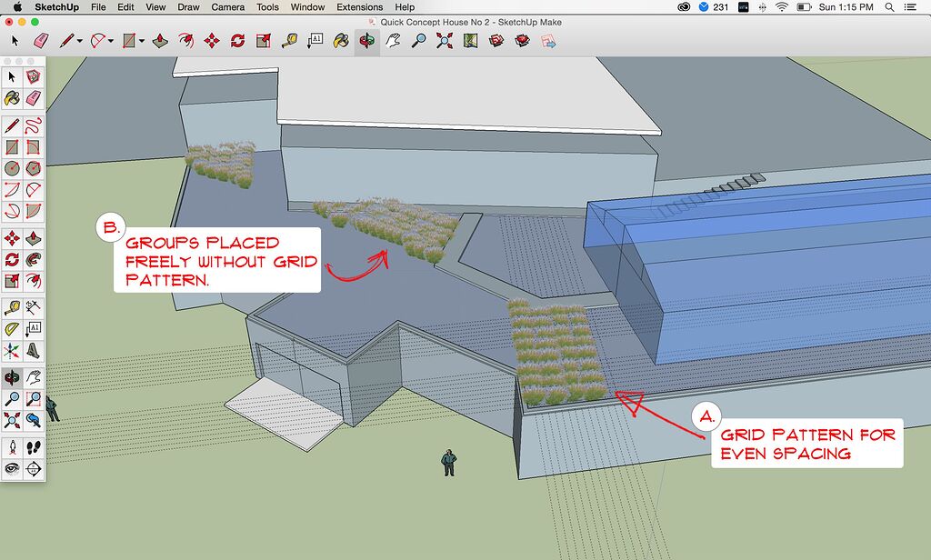This screenshot has width=931, height=560.
Task: Click the Spotlight search icon
Action: coord(888,7)
